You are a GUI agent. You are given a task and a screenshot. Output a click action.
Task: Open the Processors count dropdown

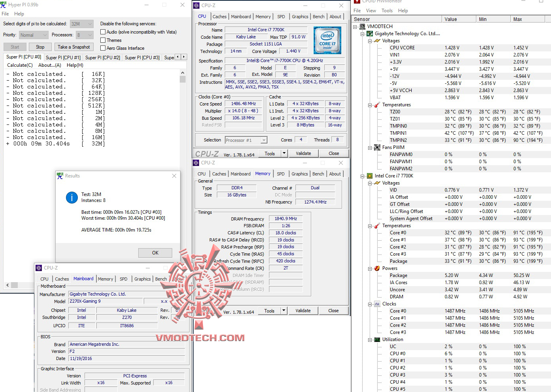coord(84,35)
